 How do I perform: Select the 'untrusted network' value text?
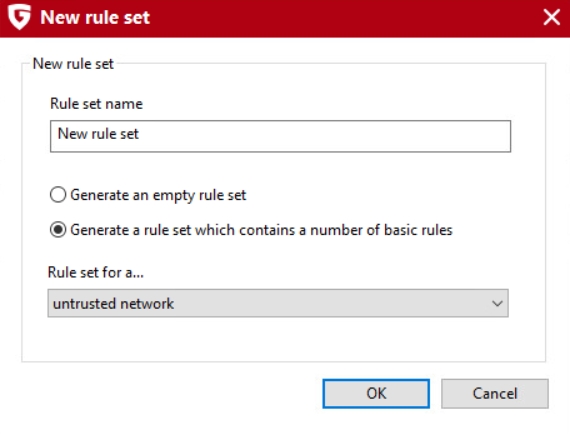point(113,304)
